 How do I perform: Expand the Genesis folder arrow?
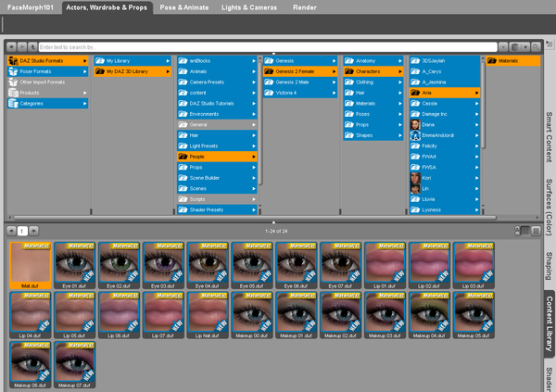334,61
